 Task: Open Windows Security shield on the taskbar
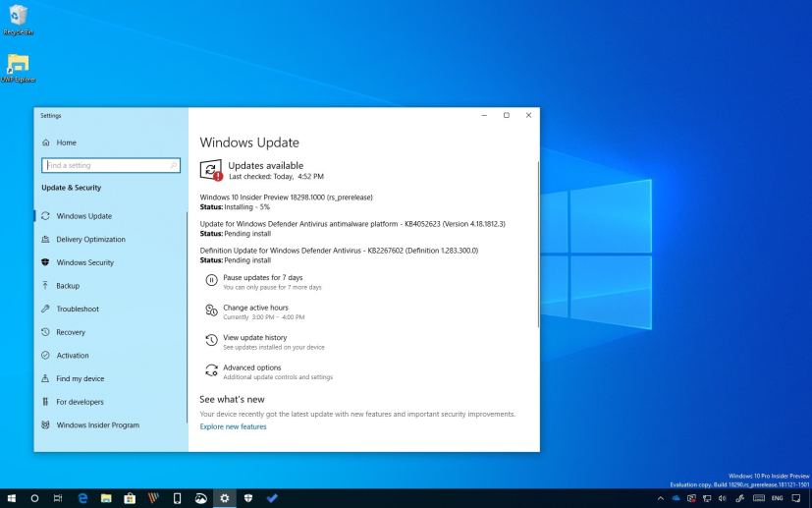[248, 499]
